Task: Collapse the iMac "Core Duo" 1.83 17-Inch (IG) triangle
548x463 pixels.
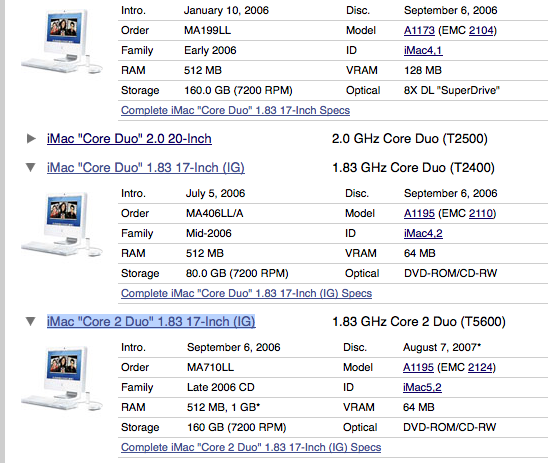Action: click(31, 168)
